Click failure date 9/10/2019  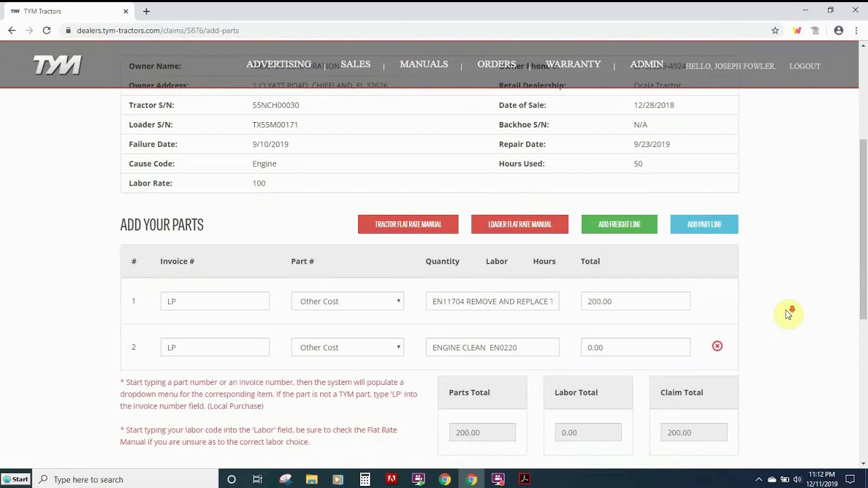(x=271, y=144)
